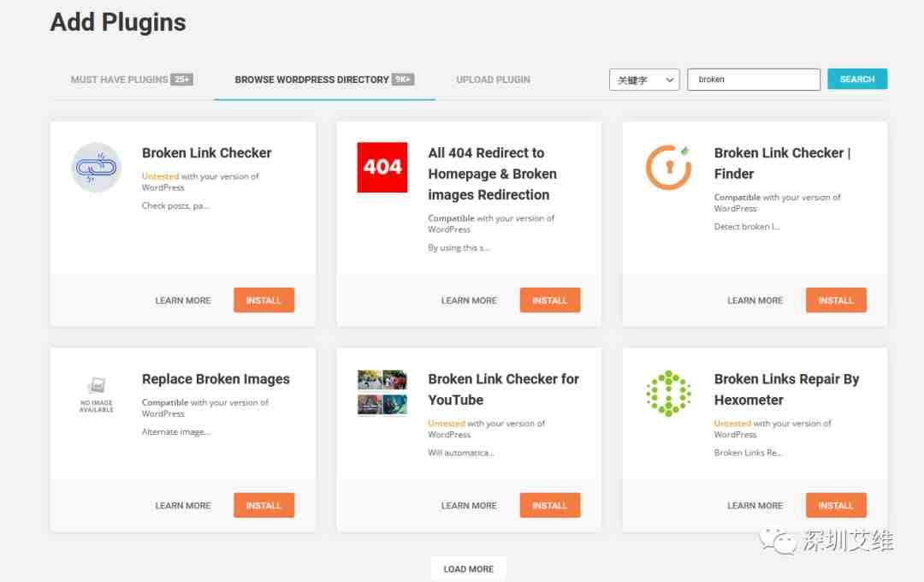Click the 'Broken Link Checker | Finder' title
Image resolution: width=924 pixels, height=582 pixels.
coord(782,163)
